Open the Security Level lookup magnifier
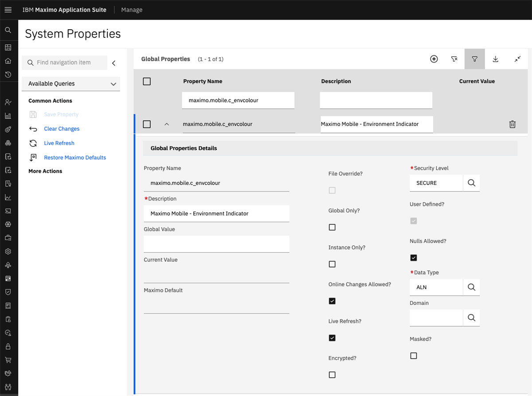 point(471,183)
